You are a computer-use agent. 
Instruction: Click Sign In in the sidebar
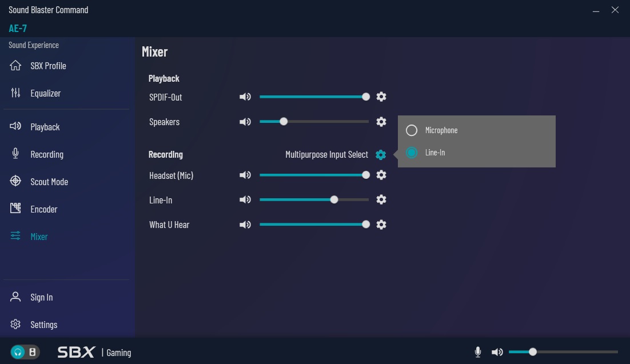(41, 297)
